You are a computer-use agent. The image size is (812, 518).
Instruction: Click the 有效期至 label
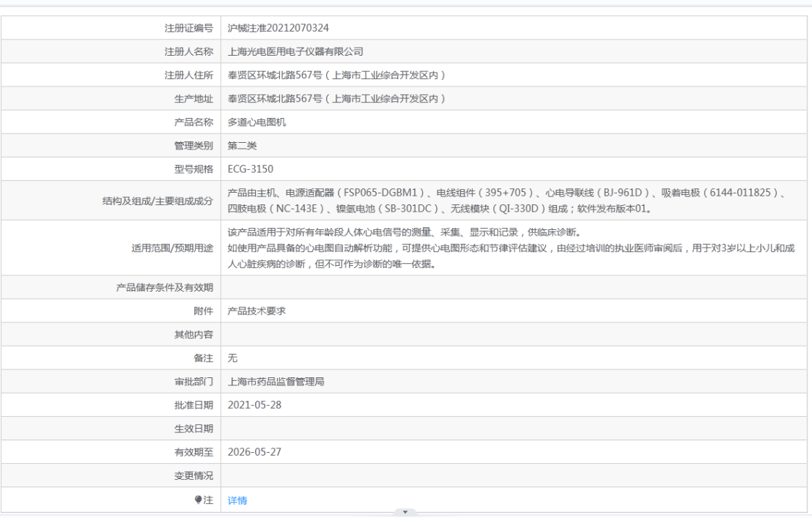(193, 452)
